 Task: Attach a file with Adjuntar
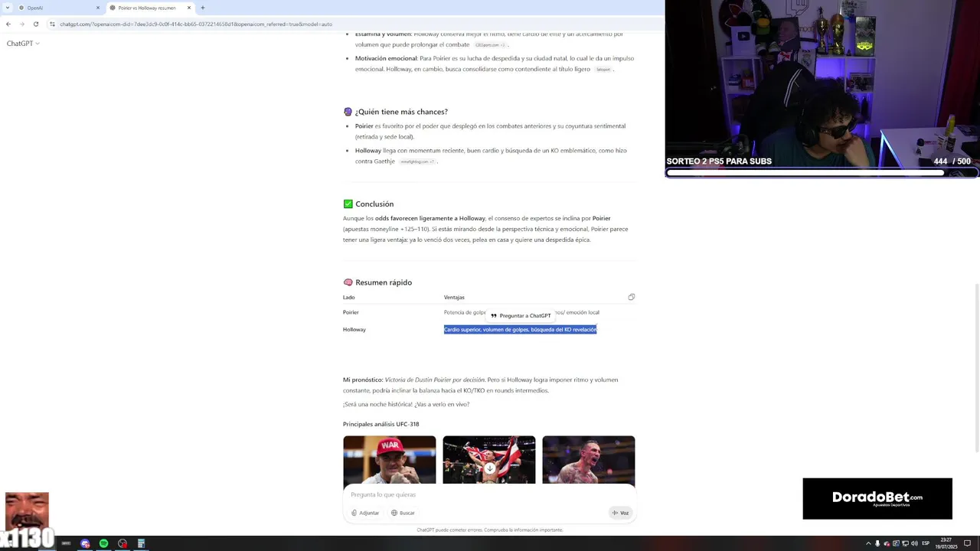pos(365,513)
